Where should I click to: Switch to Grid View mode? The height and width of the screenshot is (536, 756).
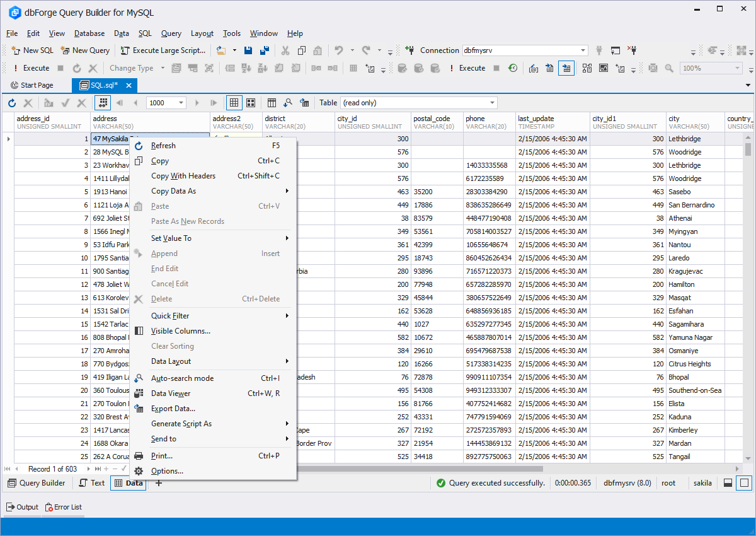point(234,103)
